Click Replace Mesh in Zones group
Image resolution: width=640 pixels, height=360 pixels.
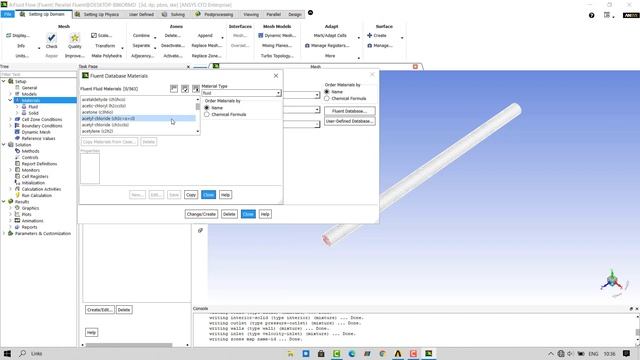(207, 45)
